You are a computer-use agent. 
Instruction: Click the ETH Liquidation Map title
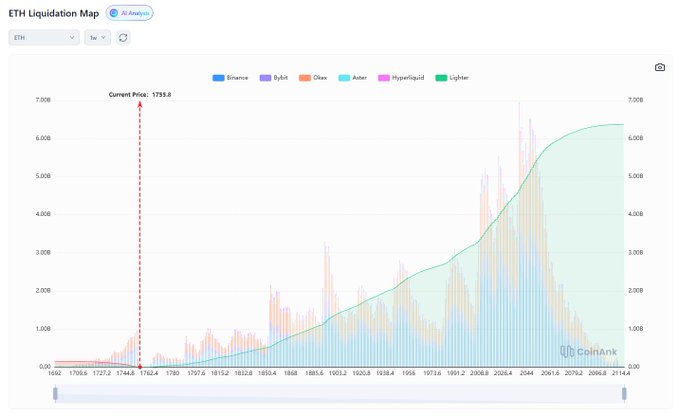tap(54, 13)
